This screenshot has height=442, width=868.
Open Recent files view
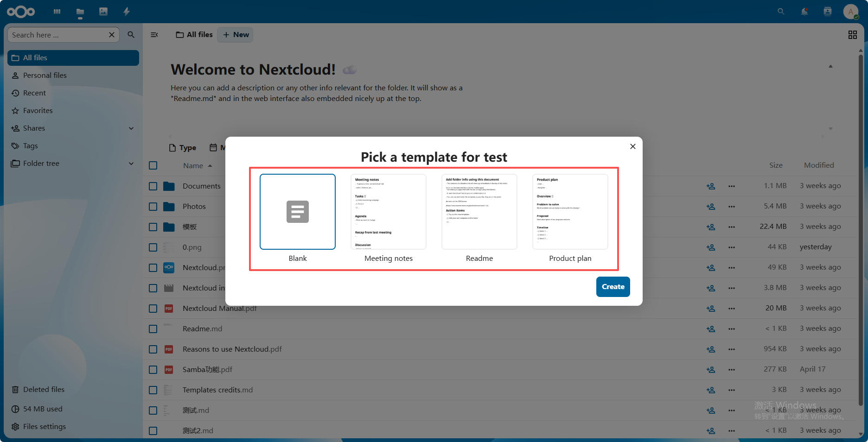[x=73, y=93]
